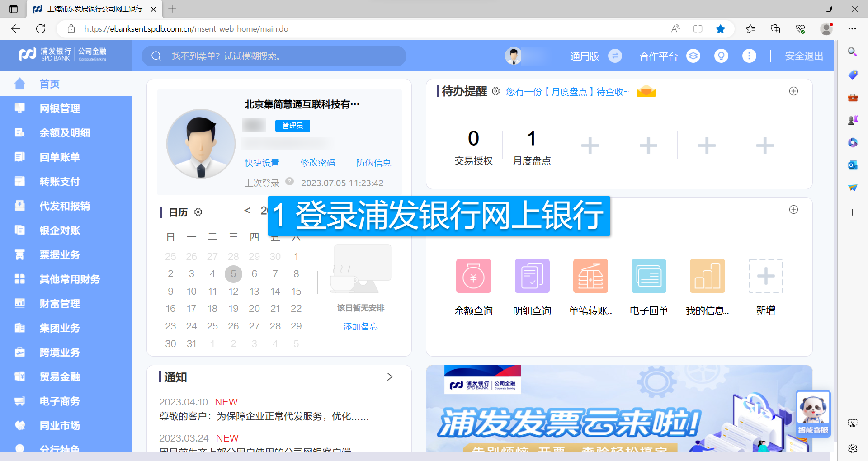The width and height of the screenshot is (868, 461).
Task: Open the browser settings and more menu
Action: [x=852, y=29]
